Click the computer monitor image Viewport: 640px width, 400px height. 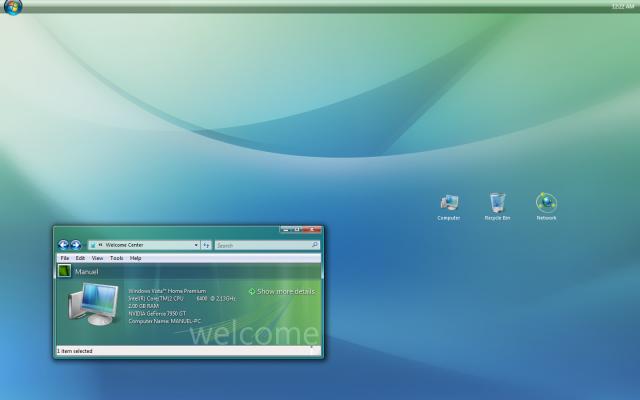click(93, 304)
